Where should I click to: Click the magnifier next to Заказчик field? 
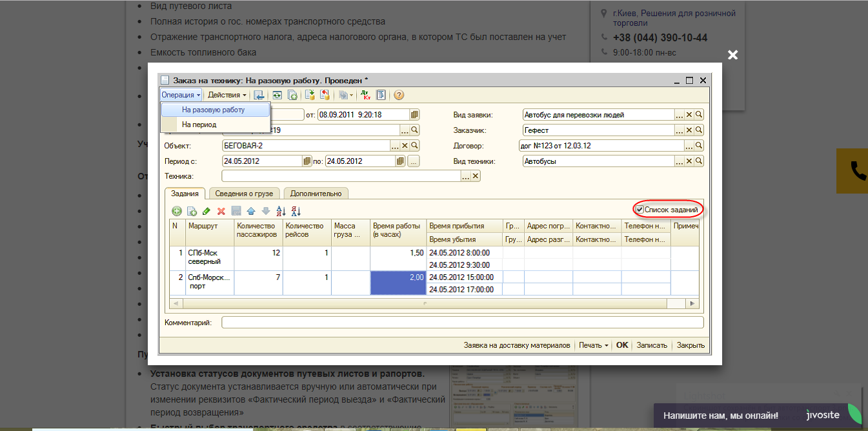point(699,130)
